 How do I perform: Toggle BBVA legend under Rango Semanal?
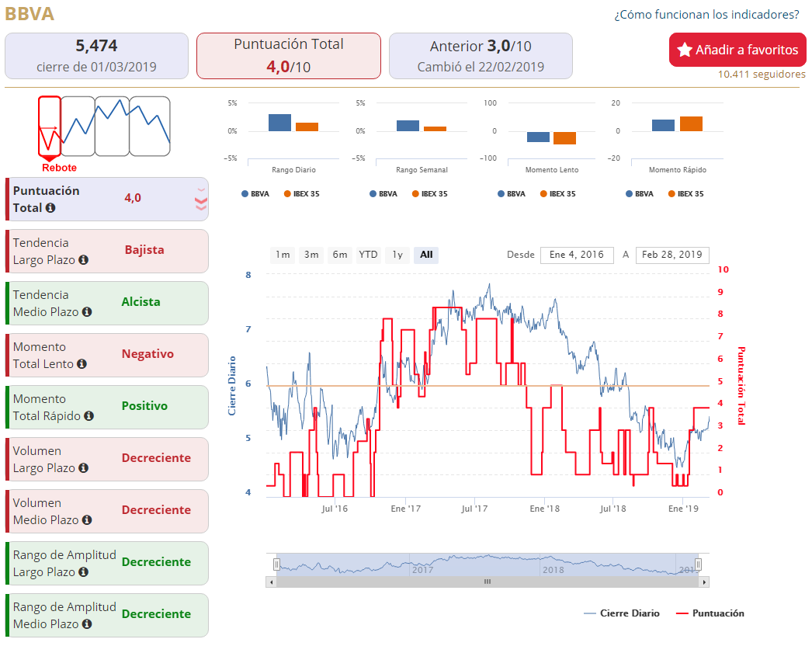383,194
